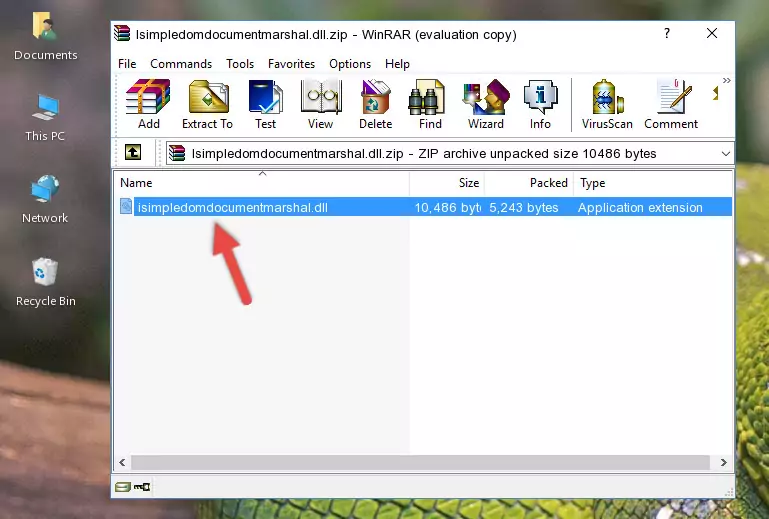Image resolution: width=769 pixels, height=519 pixels.
Task: Launch the Wizard tool
Action: coord(486,104)
